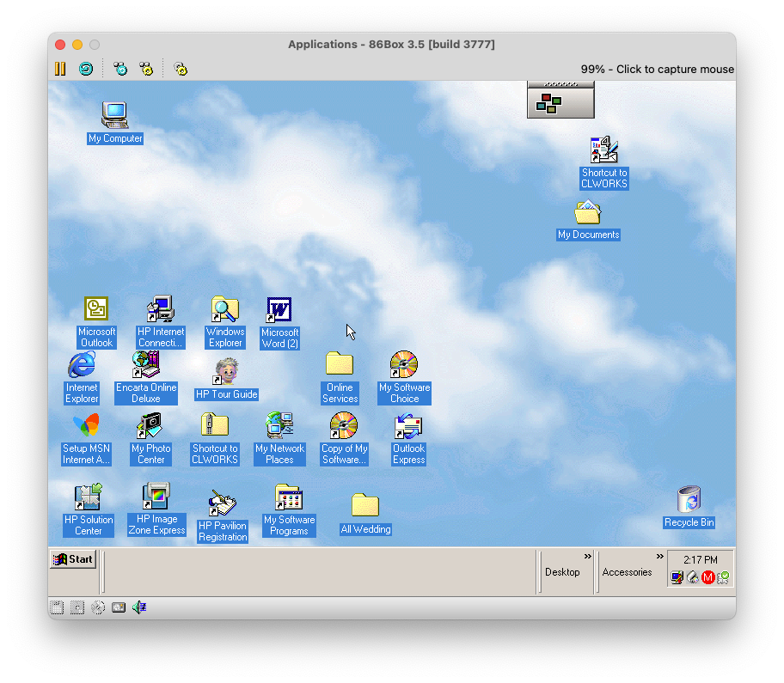Send Ctrl+Alt+Del via 86Box toolbar
Image resolution: width=784 pixels, height=683 pixels.
(x=120, y=69)
